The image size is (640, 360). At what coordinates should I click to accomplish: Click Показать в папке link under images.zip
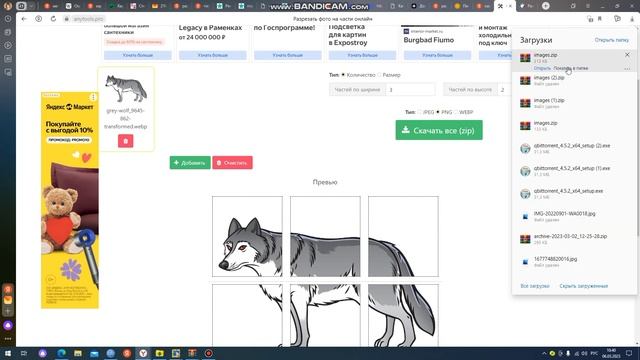[x=571, y=68]
